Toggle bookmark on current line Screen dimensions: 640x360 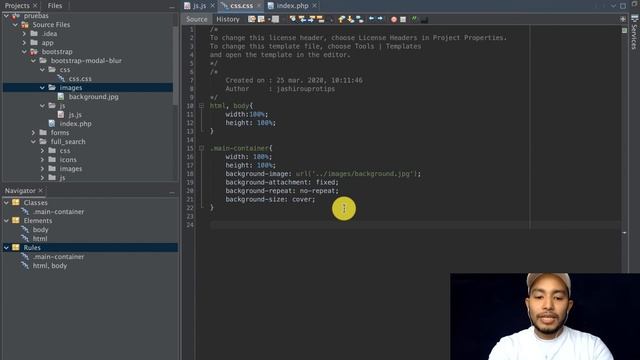tap(360, 19)
